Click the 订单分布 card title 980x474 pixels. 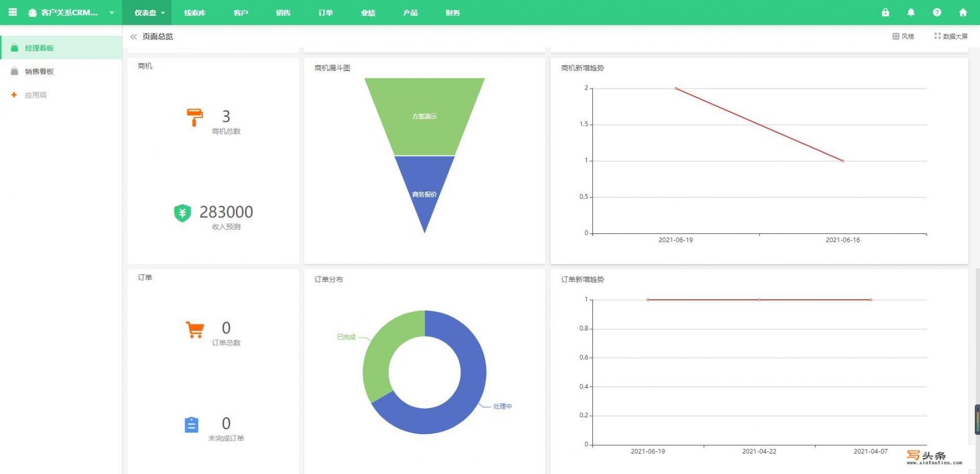tap(329, 279)
